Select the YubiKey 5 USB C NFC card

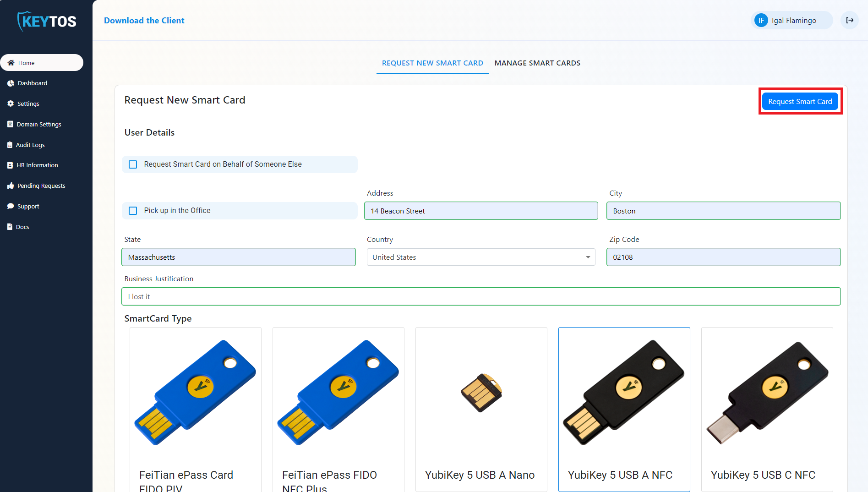767,410
